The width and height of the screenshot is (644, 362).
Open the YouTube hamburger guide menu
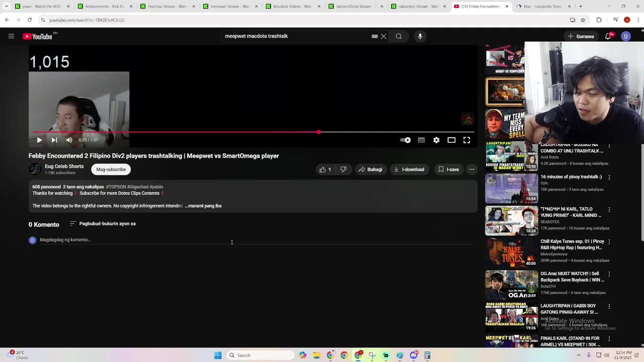[x=11, y=36]
